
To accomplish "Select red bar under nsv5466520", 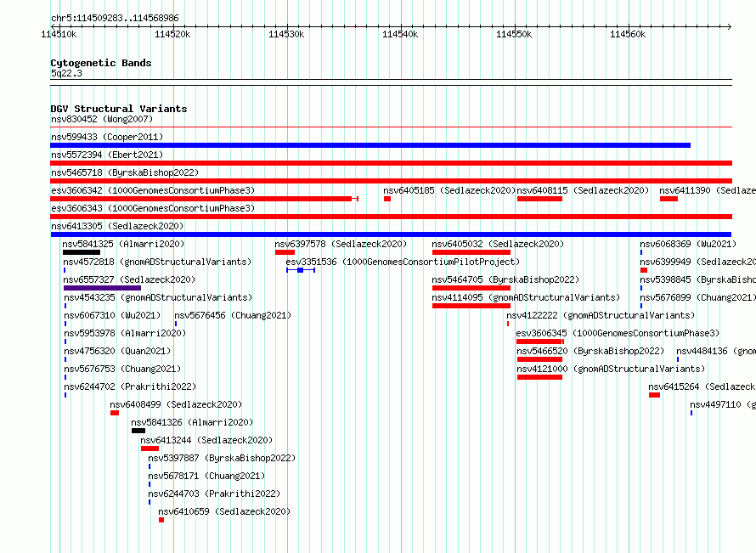I will tap(539, 359).
